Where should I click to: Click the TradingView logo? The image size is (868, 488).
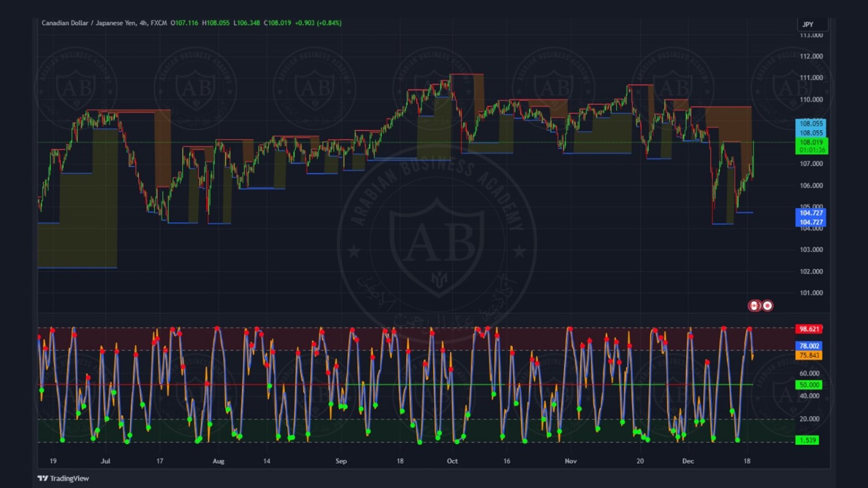[63, 478]
